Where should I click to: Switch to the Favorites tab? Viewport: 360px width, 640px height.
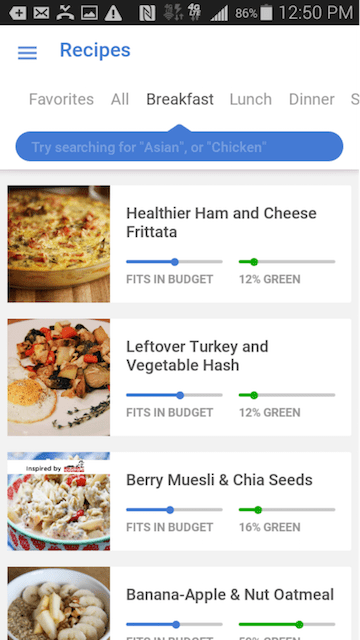[61, 99]
